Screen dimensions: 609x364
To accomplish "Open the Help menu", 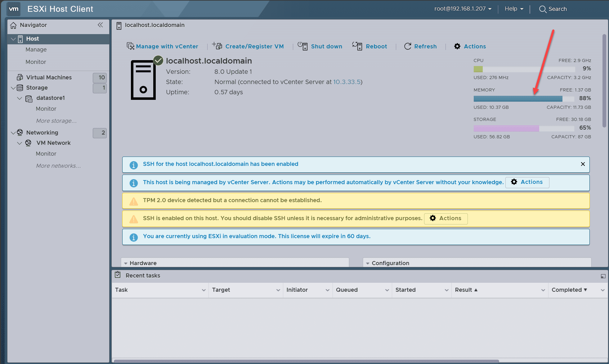I will click(514, 9).
